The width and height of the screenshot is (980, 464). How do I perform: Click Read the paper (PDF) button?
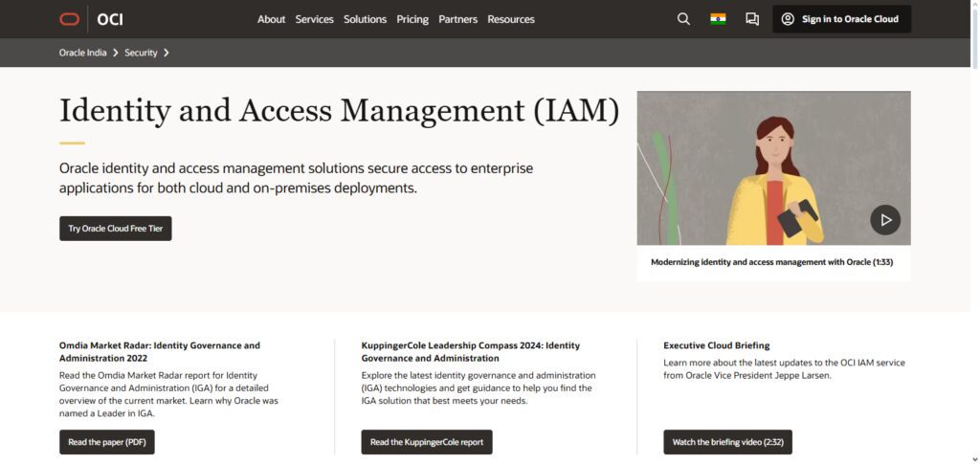pyautogui.click(x=107, y=442)
